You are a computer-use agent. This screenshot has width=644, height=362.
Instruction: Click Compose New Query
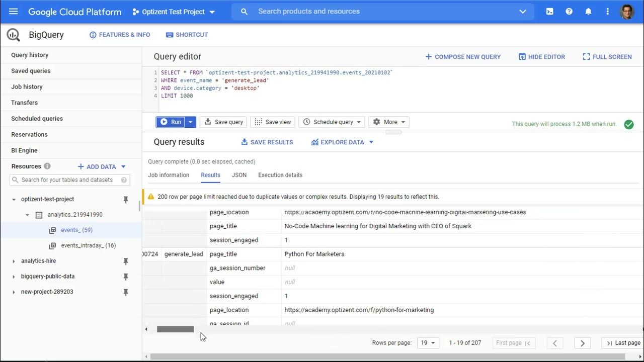[x=463, y=57]
